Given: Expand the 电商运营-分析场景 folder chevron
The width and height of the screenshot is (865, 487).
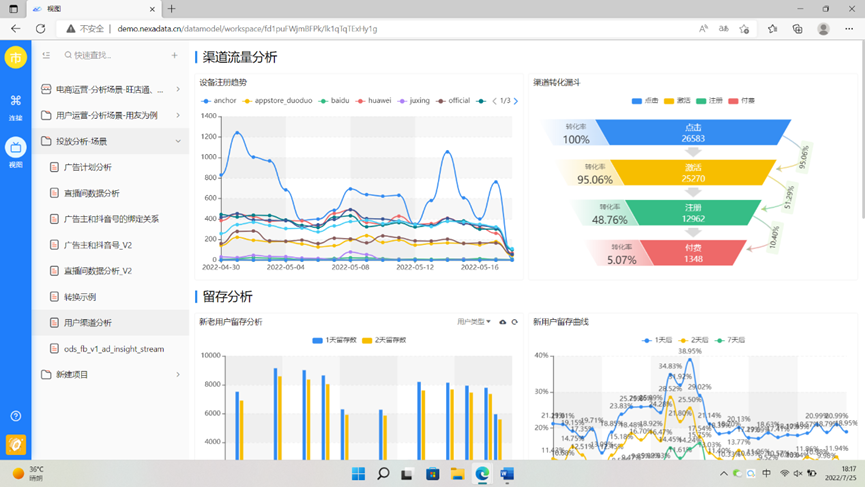Looking at the screenshot, I should (x=178, y=89).
